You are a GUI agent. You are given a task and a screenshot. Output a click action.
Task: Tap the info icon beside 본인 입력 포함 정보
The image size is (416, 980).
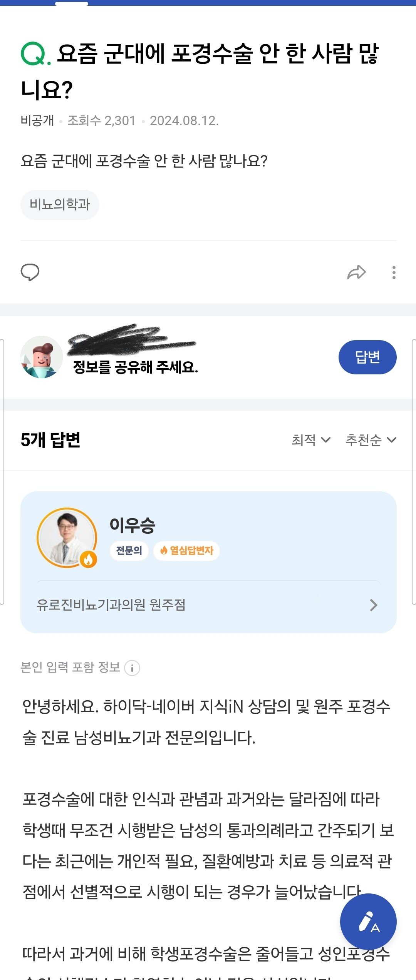coord(132,668)
